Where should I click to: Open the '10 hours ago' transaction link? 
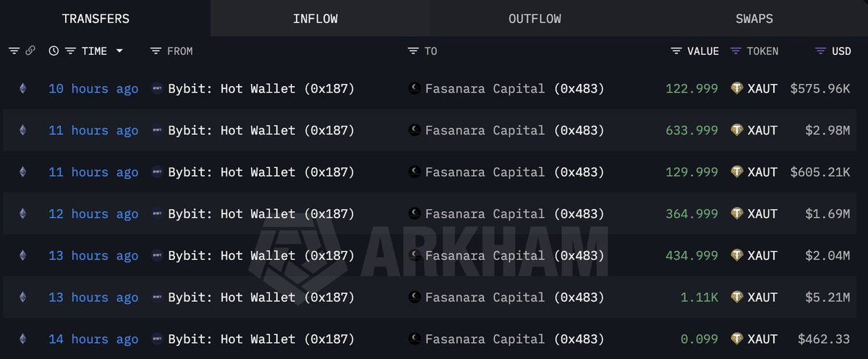(93, 88)
